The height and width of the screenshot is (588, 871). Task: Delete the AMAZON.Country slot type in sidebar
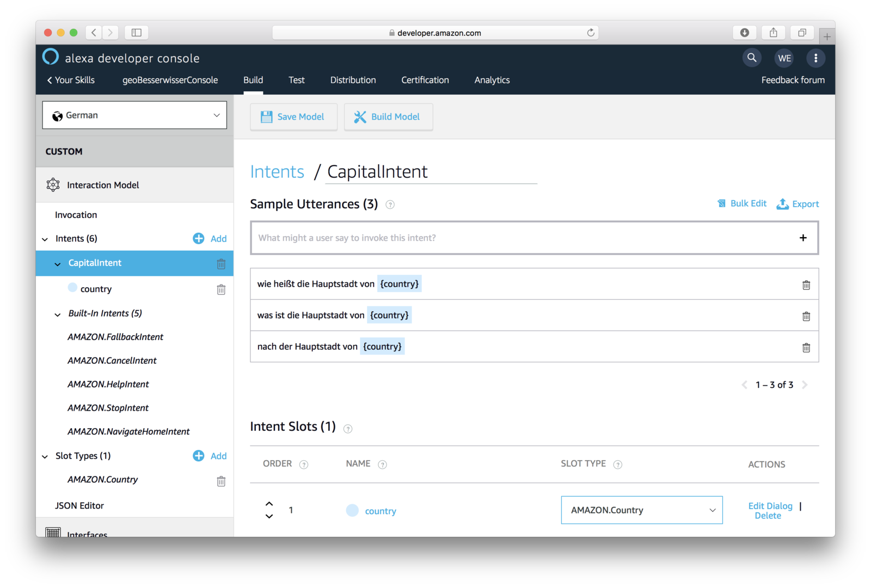click(x=221, y=481)
